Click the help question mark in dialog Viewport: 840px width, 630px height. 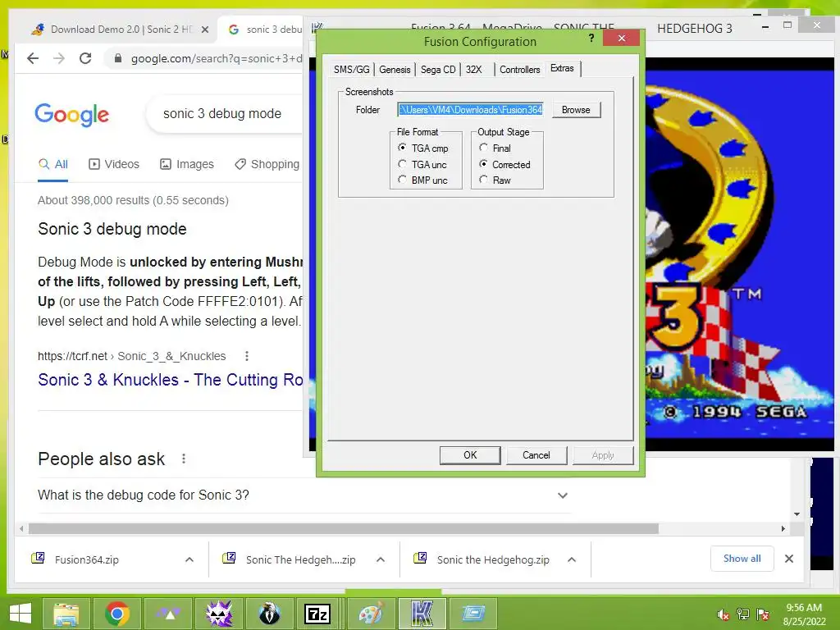[x=591, y=38]
